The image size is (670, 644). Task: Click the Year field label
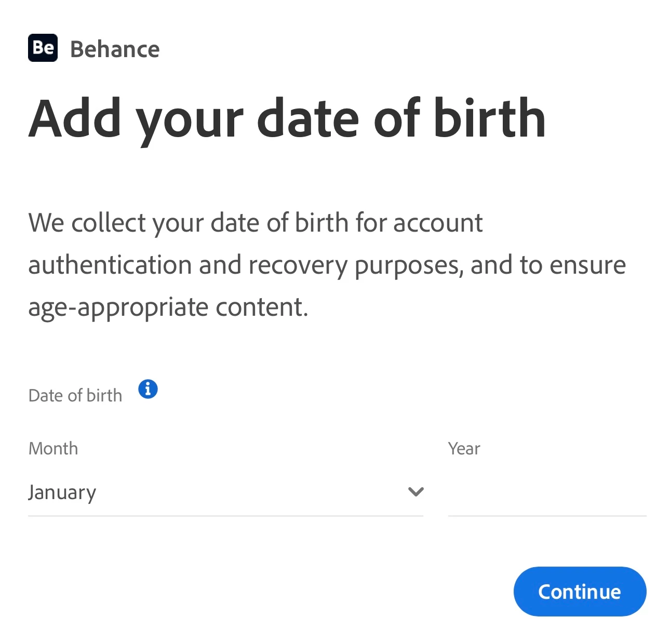[464, 448]
